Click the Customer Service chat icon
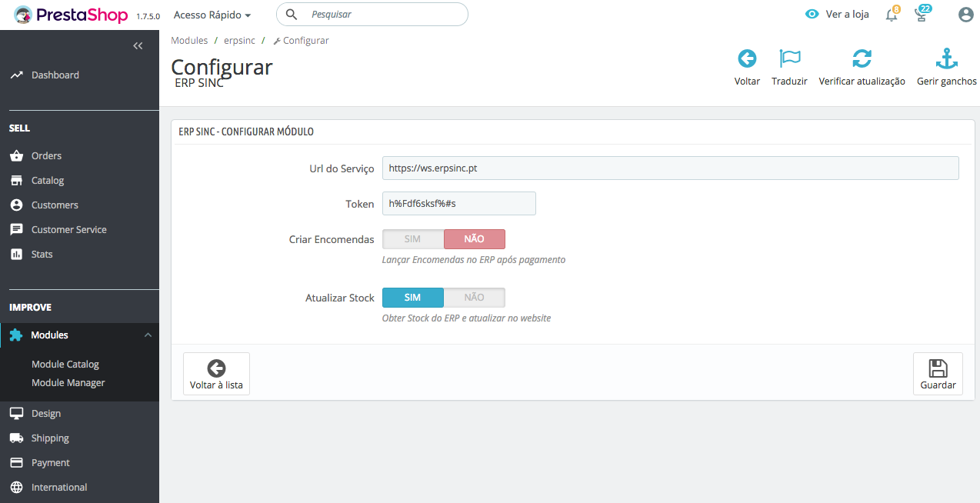Viewport: 980px width, 503px height. pyautogui.click(x=16, y=229)
